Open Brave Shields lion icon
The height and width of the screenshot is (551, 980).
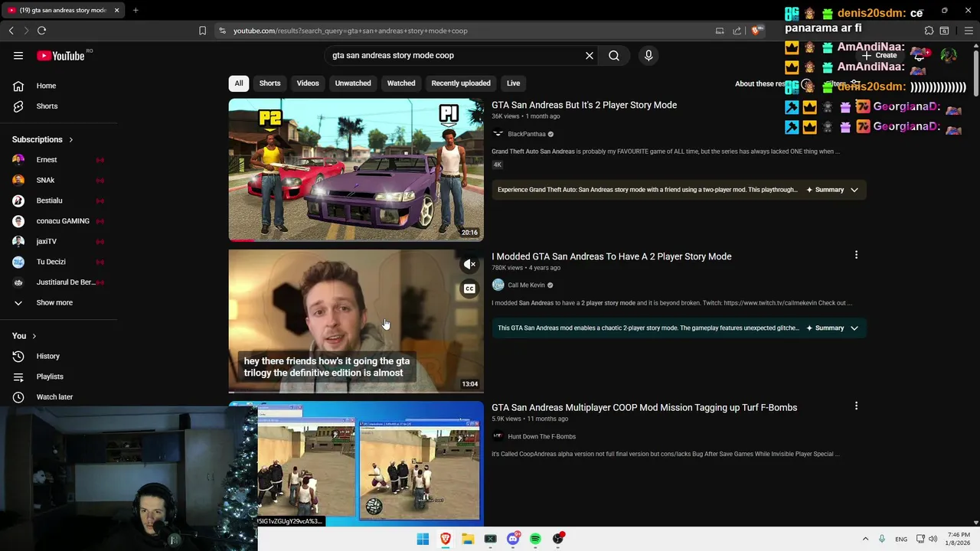(756, 31)
